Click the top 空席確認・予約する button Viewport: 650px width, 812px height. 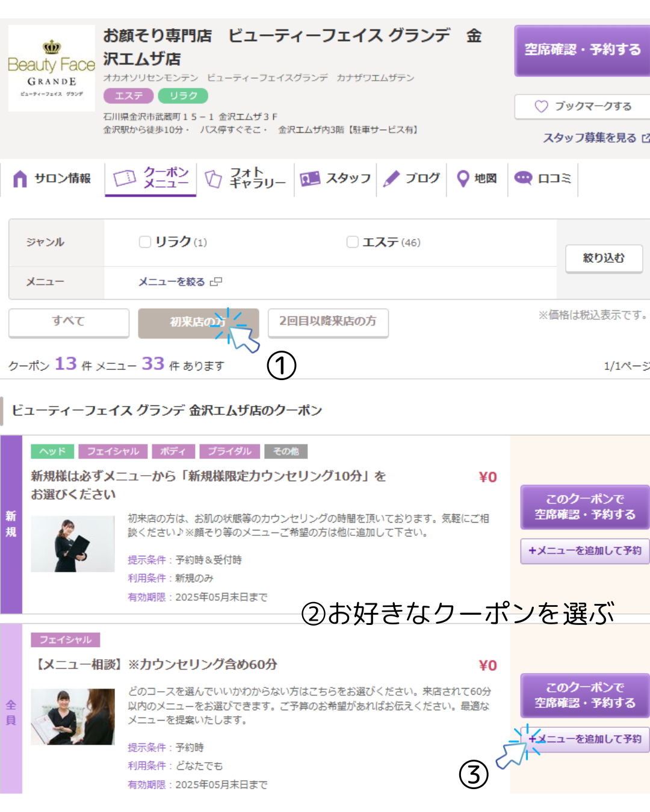(582, 50)
